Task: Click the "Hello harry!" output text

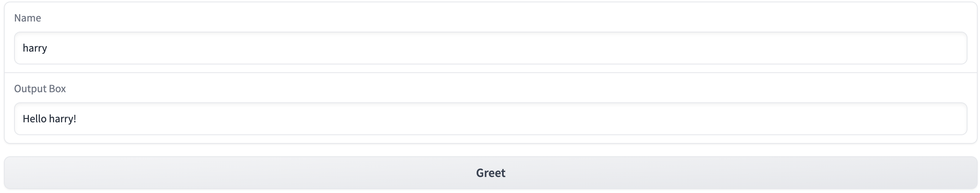Action: coord(49,119)
